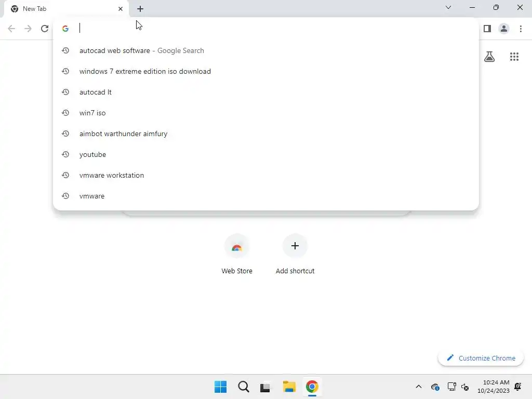Viewport: 532px width, 399px height.
Task: Open the Web Store shortcut
Action: pyautogui.click(x=237, y=254)
